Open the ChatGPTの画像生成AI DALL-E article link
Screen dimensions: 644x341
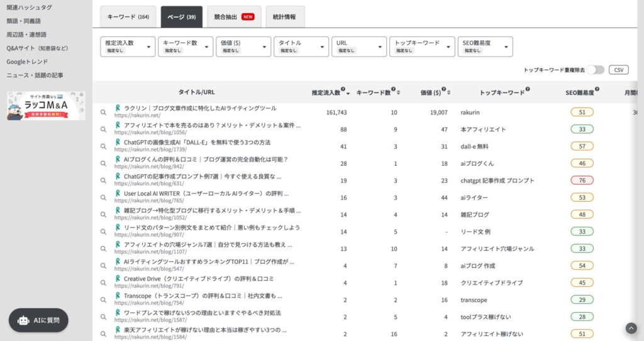coord(197,143)
